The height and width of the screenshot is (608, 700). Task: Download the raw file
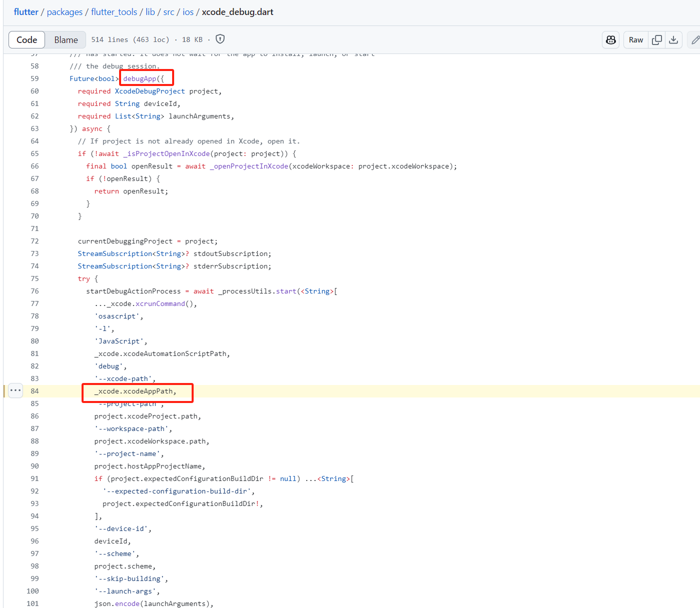673,40
